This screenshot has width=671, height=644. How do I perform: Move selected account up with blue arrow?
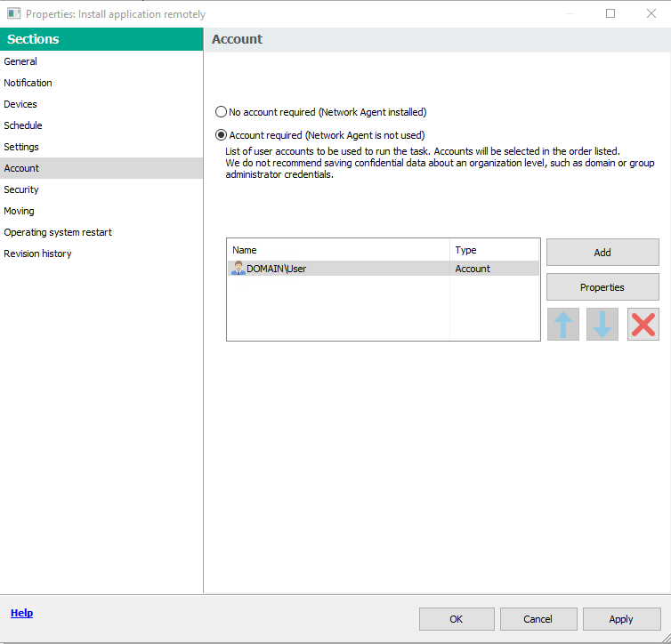click(563, 324)
